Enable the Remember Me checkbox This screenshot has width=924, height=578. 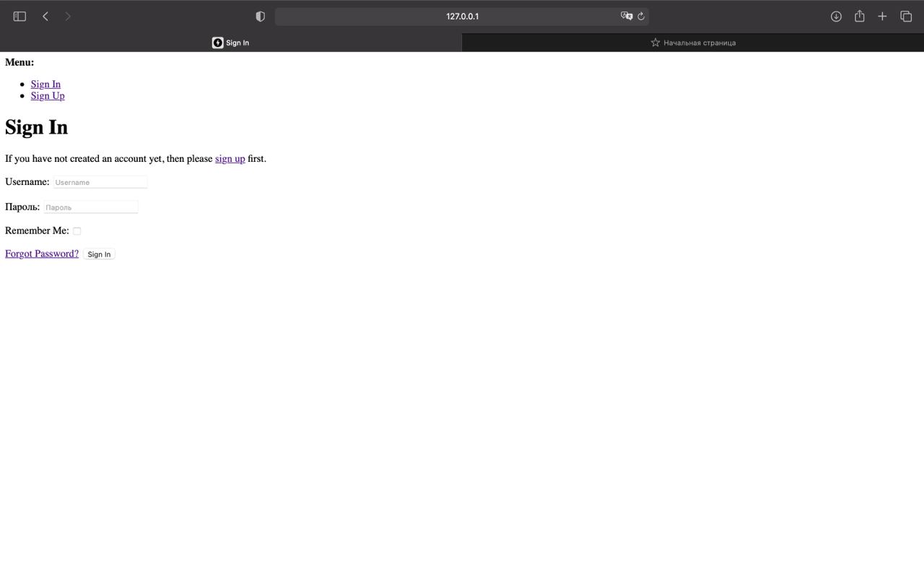pyautogui.click(x=77, y=231)
